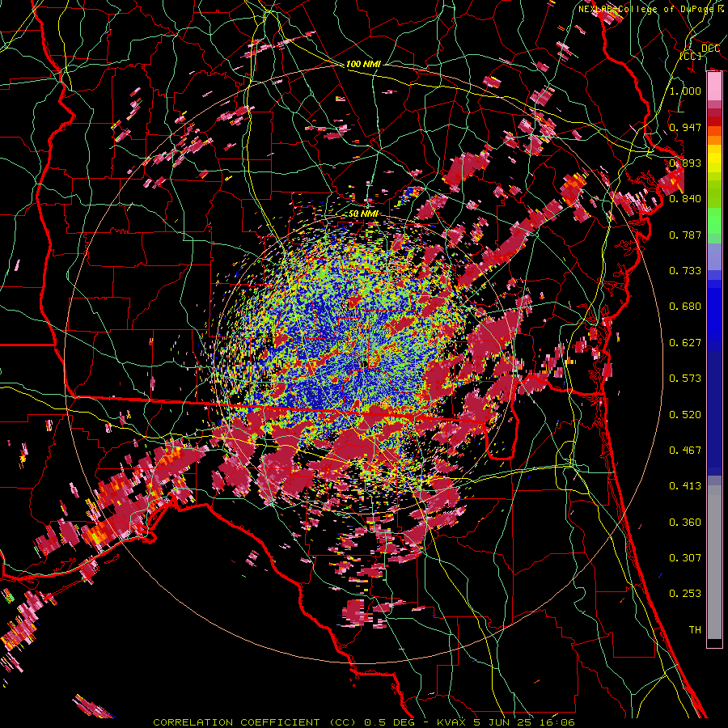Select the 0.360 legend value

[685, 522]
